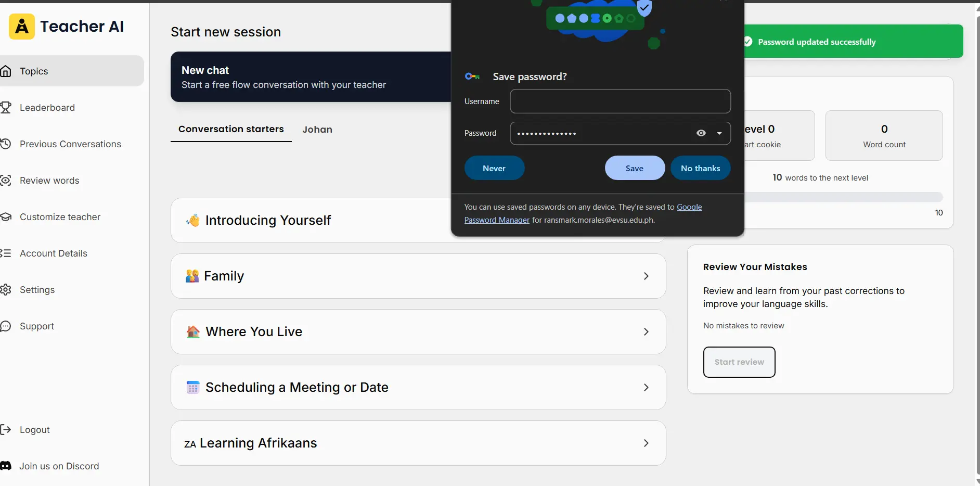Open Topics via the home icon
980x486 pixels.
[6, 71]
